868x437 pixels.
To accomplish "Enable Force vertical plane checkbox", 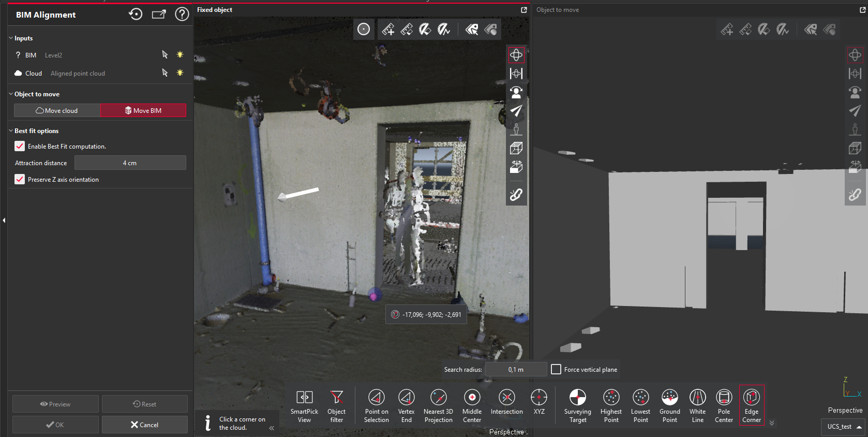I will coord(556,369).
